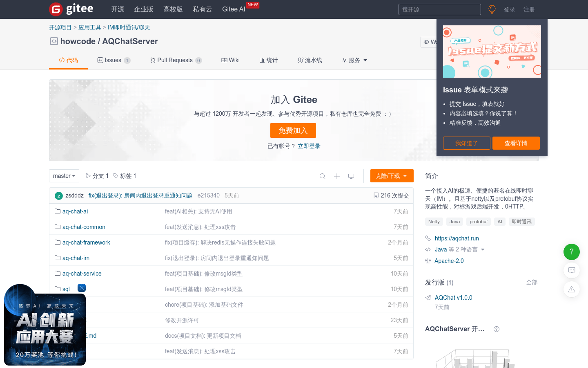This screenshot has width=588, height=368.
Task: Click the plus icon in repo toolbar
Action: [337, 176]
